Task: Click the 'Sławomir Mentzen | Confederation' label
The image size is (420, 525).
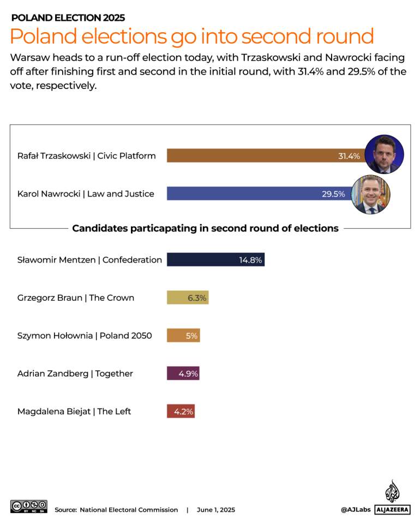Action: (89, 260)
